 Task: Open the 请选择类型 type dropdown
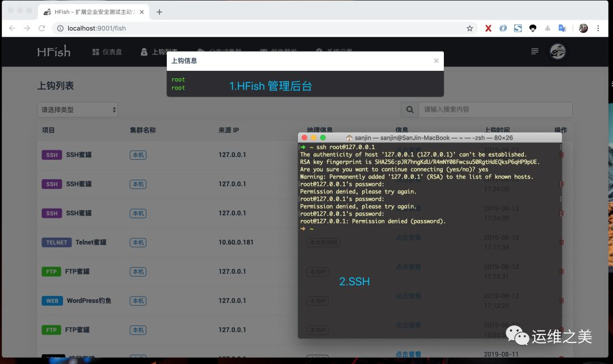[x=77, y=110]
